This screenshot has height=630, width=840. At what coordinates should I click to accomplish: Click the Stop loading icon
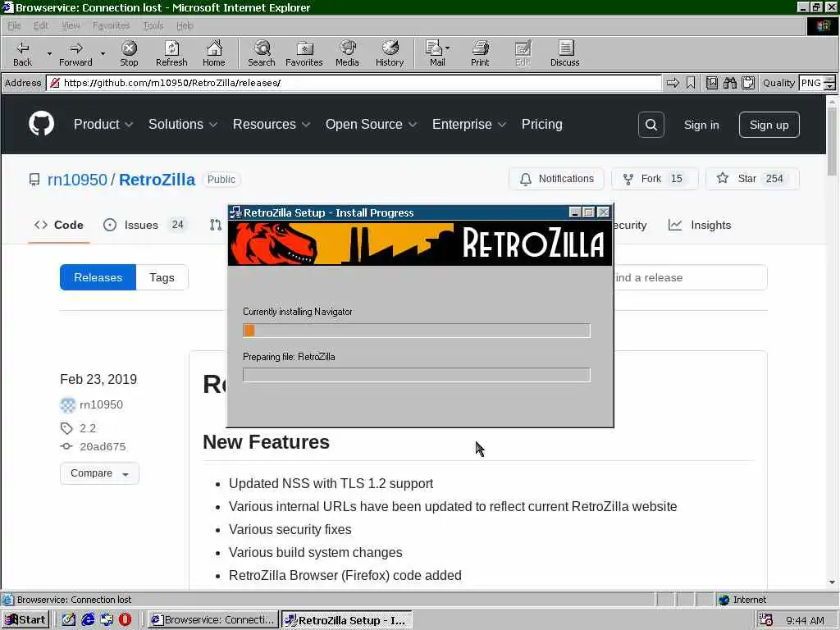[129, 53]
